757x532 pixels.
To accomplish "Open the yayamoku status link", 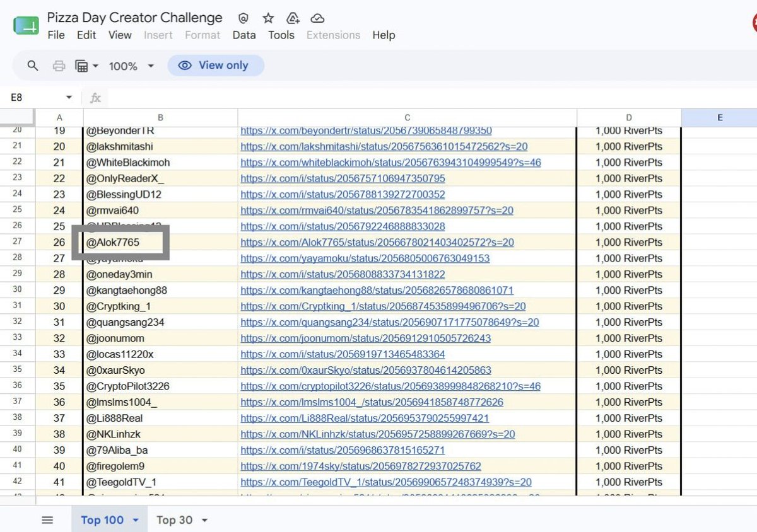I will click(365, 258).
